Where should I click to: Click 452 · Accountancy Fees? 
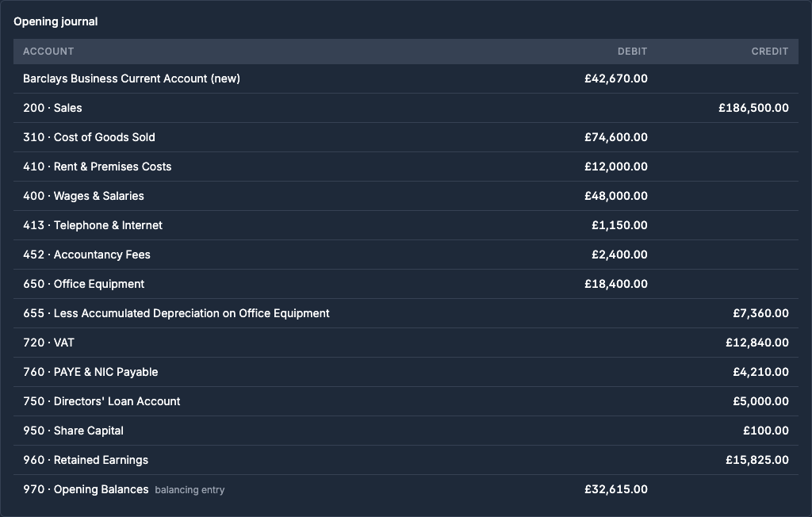click(x=86, y=255)
